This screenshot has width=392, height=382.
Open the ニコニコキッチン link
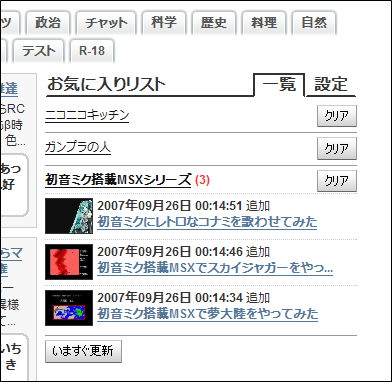[87, 116]
